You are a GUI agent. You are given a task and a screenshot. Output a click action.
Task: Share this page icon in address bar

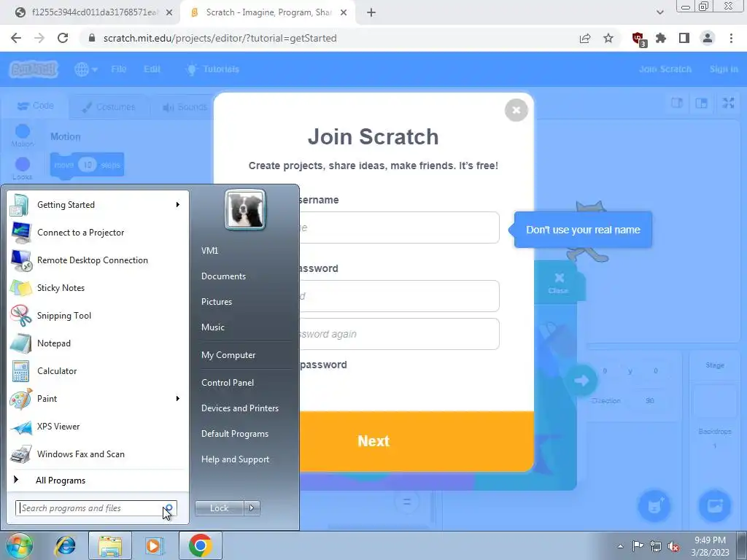[x=585, y=38]
